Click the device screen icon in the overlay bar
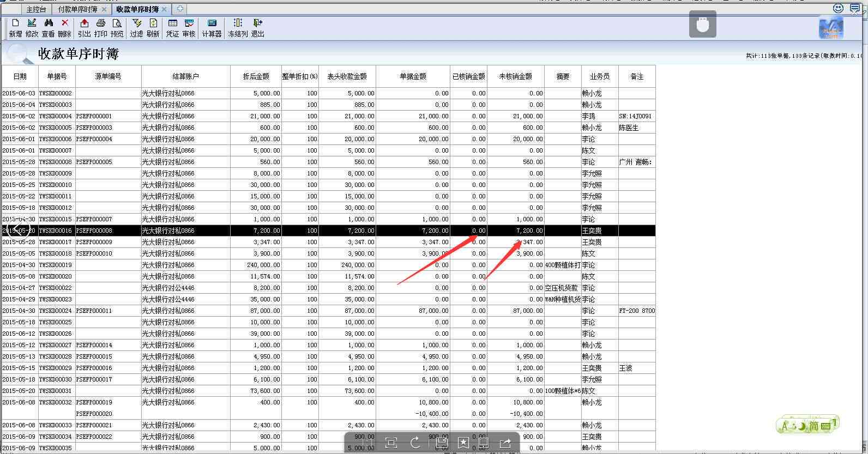The width and height of the screenshot is (868, 454). tap(484, 443)
